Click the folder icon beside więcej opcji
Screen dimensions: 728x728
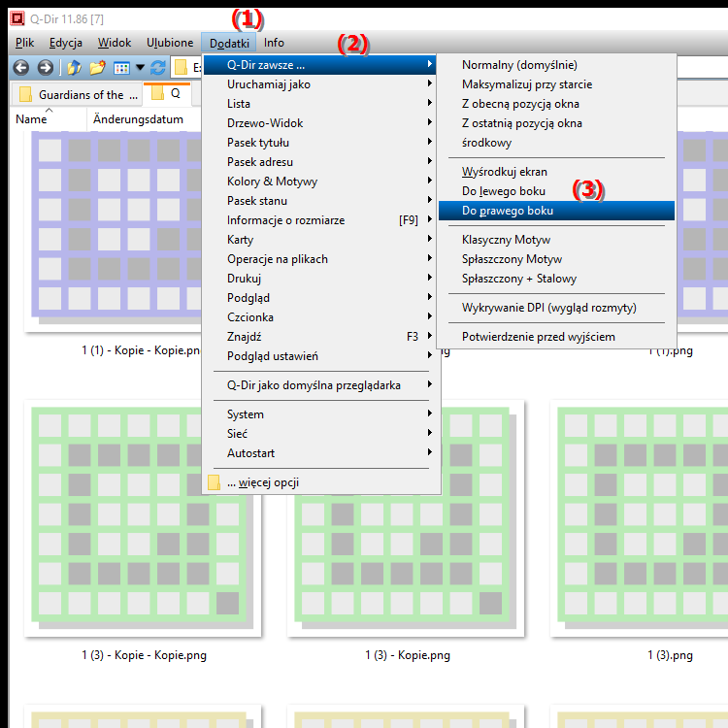[x=215, y=482]
